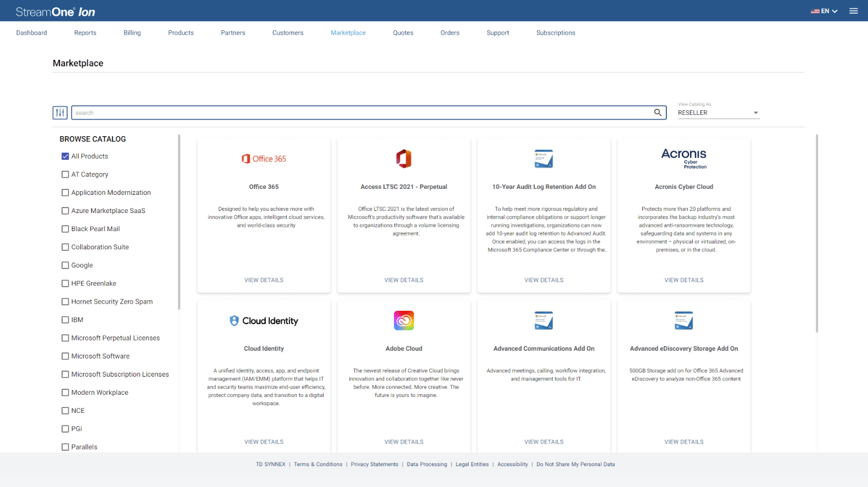Open the View Catalog As dropdown
Screen dimensions: 868x487
pos(718,113)
